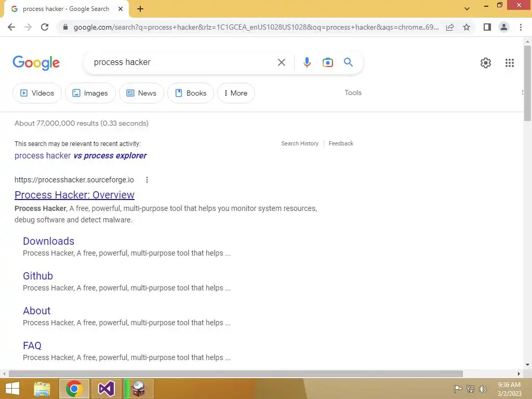Image resolution: width=532 pixels, height=399 pixels.
Task: Open the network tray icon
Action: coord(470,389)
